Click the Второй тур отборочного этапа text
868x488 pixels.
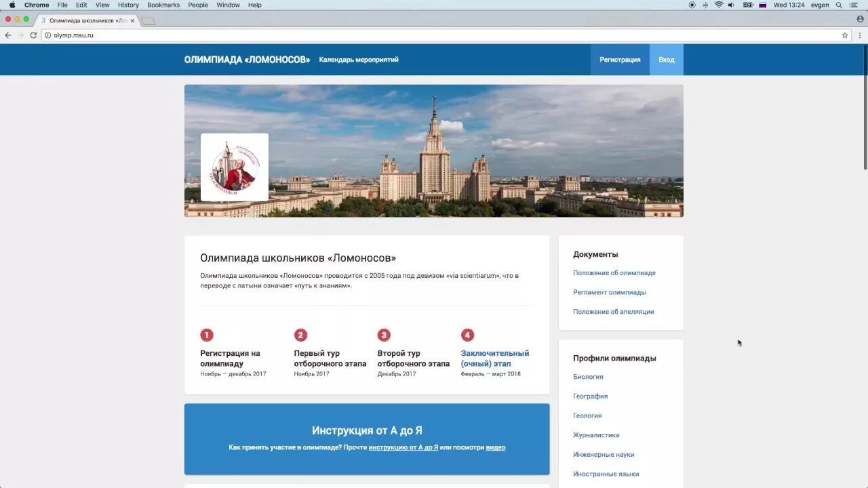click(x=414, y=359)
